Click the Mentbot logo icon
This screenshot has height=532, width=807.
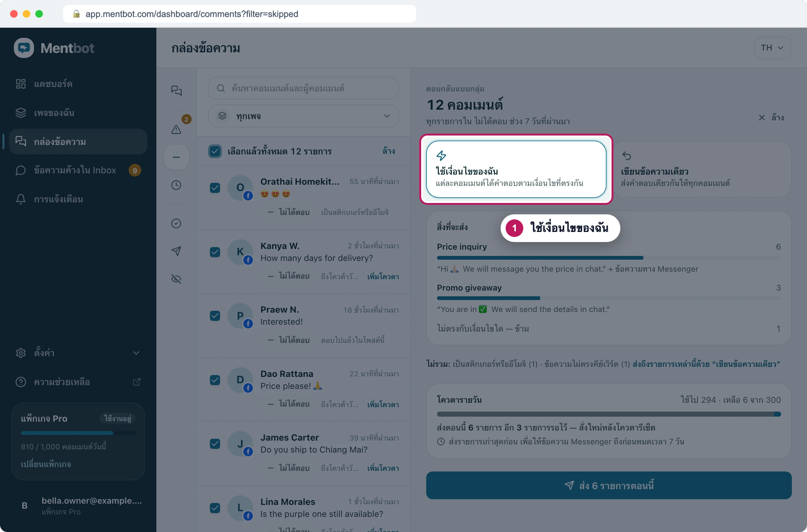24,48
